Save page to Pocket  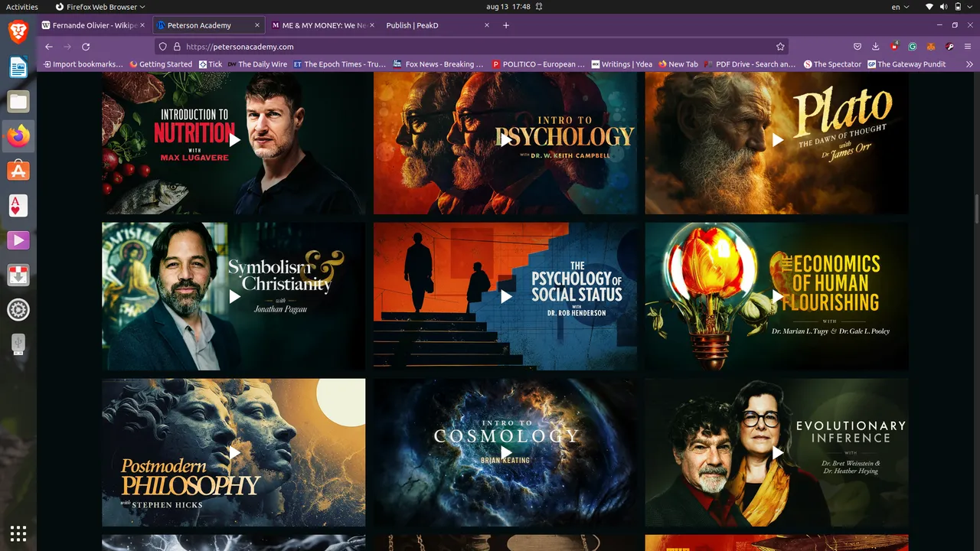[x=857, y=47]
